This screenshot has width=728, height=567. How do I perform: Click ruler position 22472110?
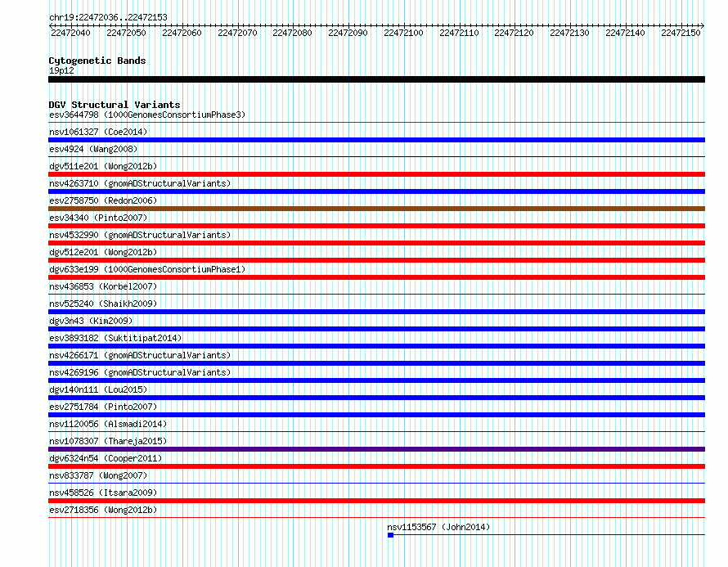click(x=459, y=33)
